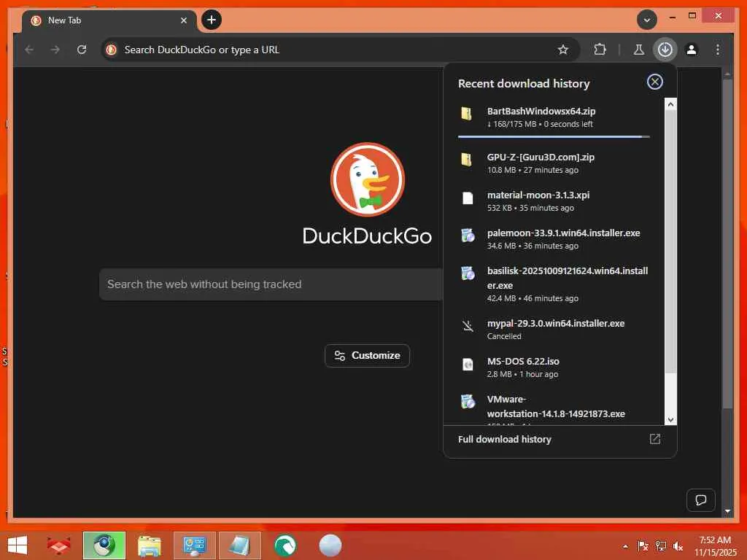Screen dimensions: 747x560
Task: Click the DuckDuckGo icon in address bar
Action: (x=112, y=50)
